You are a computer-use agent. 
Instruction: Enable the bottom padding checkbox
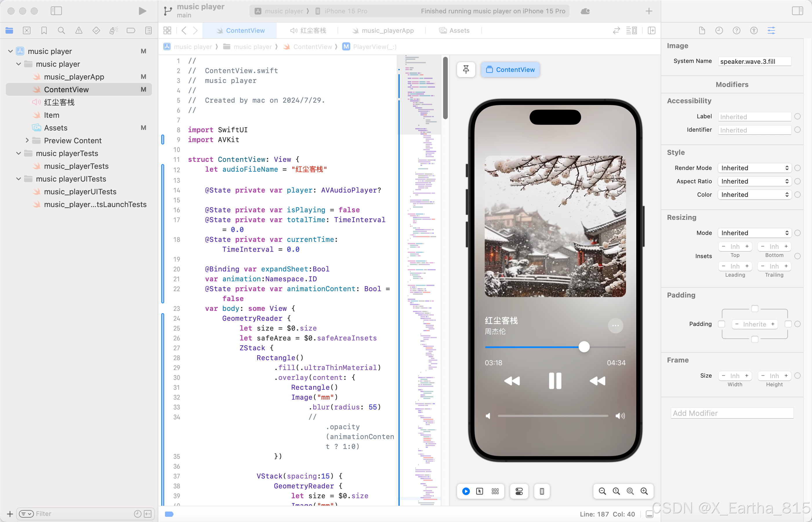(755, 339)
